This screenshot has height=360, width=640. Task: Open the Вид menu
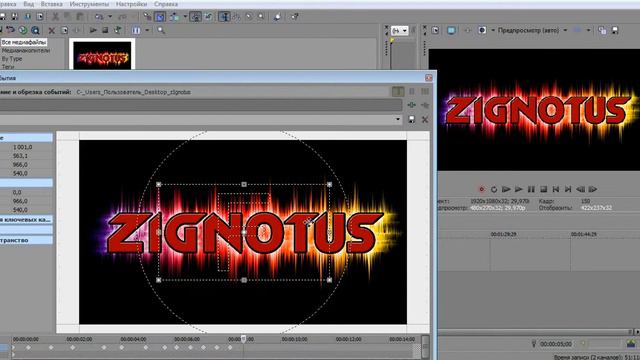[29, 4]
